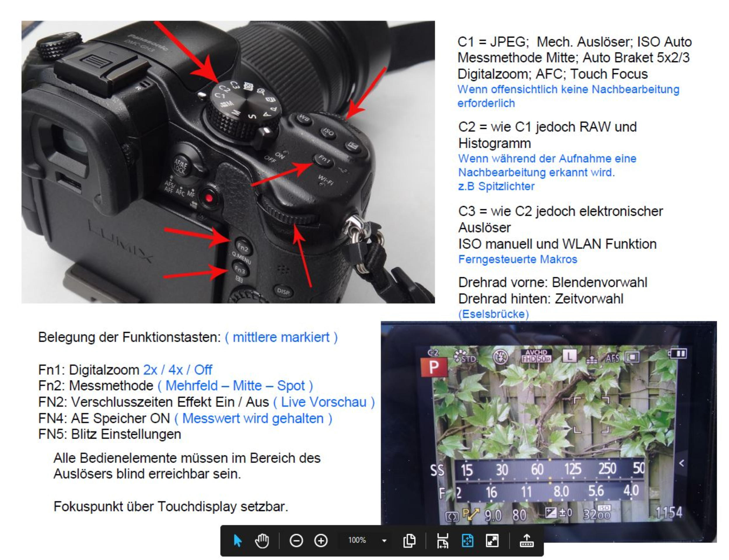The height and width of the screenshot is (560, 729).
Task: Open the page view copy icon
Action: [x=409, y=541]
